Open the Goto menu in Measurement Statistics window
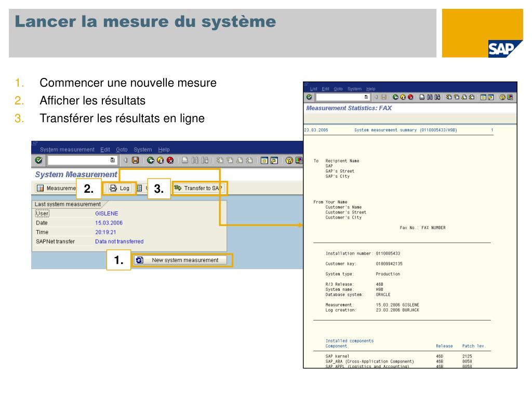 coord(338,89)
